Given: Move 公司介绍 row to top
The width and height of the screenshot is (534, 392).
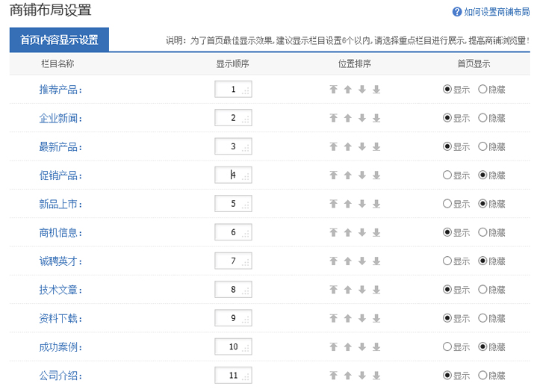Looking at the screenshot, I should point(333,376).
